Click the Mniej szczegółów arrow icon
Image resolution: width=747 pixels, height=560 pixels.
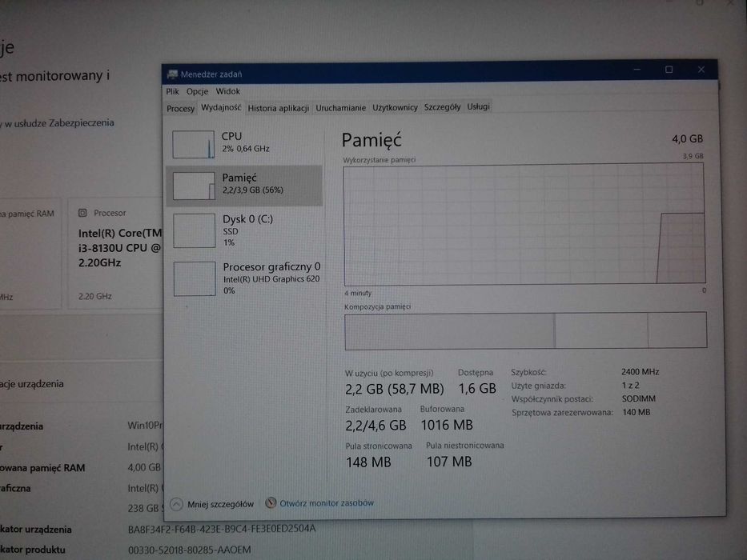click(176, 504)
